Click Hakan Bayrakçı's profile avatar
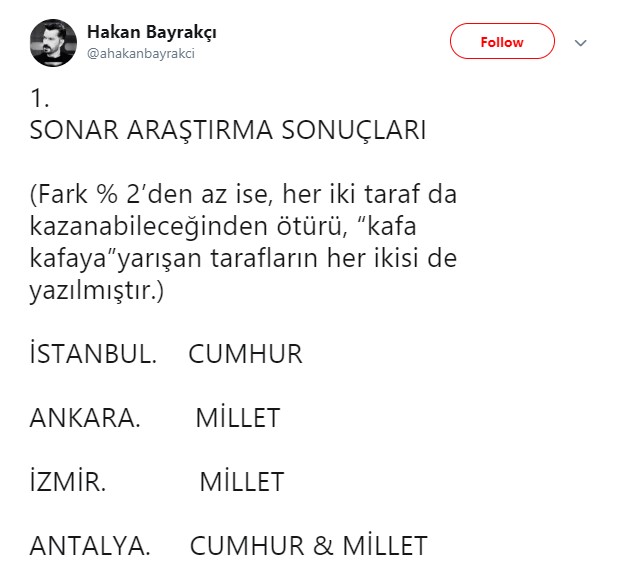This screenshot has height=569, width=622. pos(52,42)
